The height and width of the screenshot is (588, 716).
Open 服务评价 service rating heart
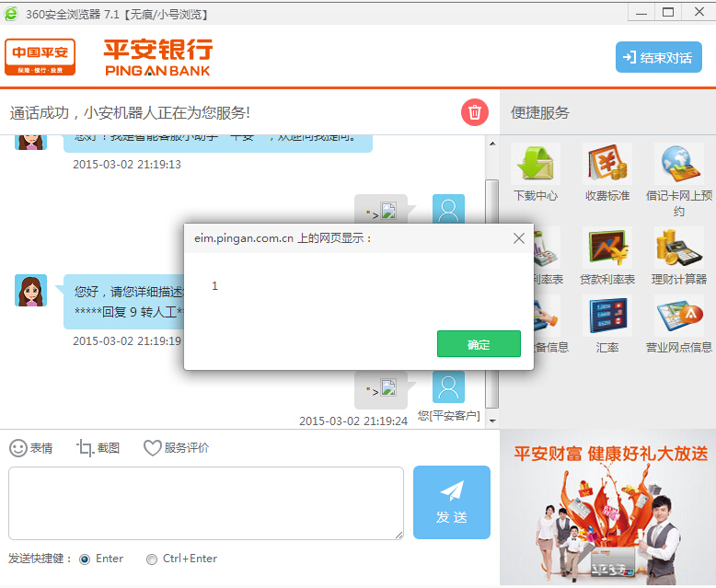click(x=177, y=448)
